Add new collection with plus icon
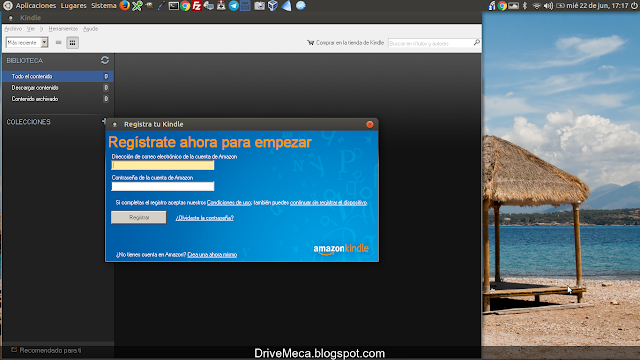 pos(104,121)
